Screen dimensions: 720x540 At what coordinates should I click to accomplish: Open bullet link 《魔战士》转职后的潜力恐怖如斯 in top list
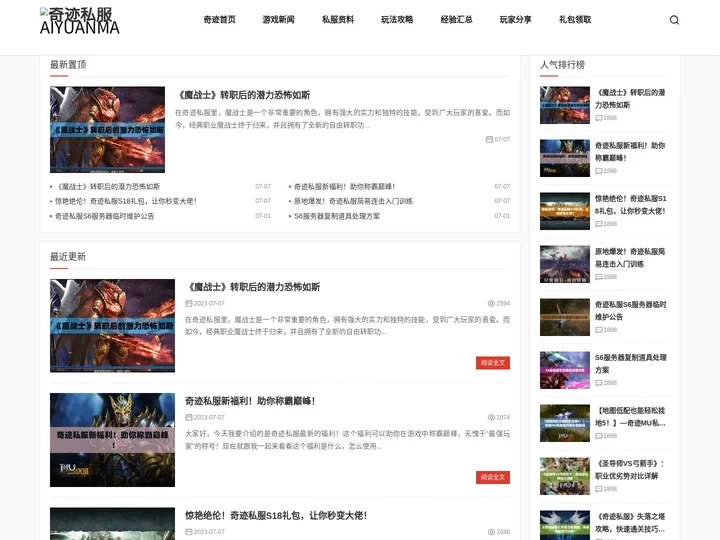click(107, 186)
